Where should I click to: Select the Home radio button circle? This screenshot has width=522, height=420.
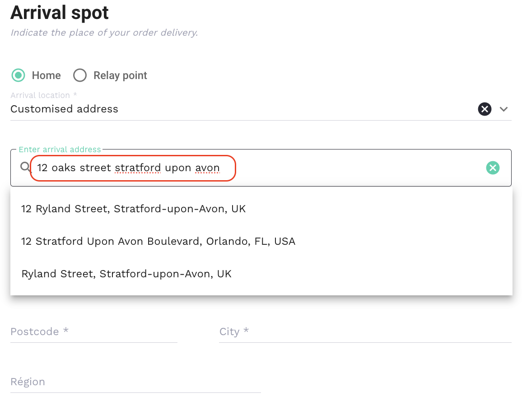coord(19,75)
